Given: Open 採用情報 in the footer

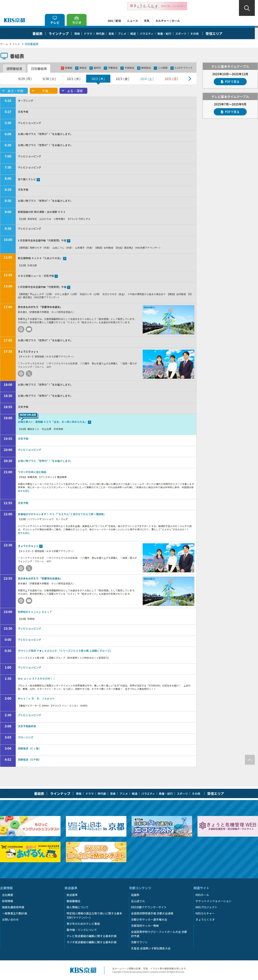Looking at the screenshot, I should click(x=8, y=901).
